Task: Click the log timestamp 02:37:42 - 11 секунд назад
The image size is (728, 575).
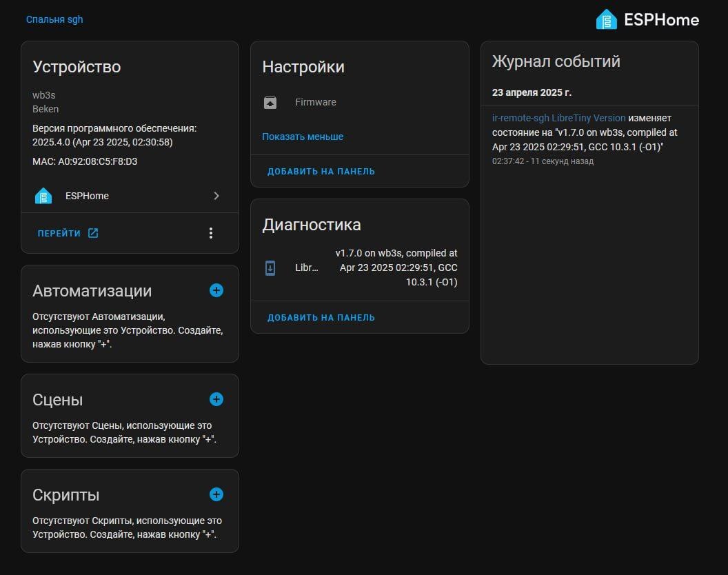Action: [543, 161]
